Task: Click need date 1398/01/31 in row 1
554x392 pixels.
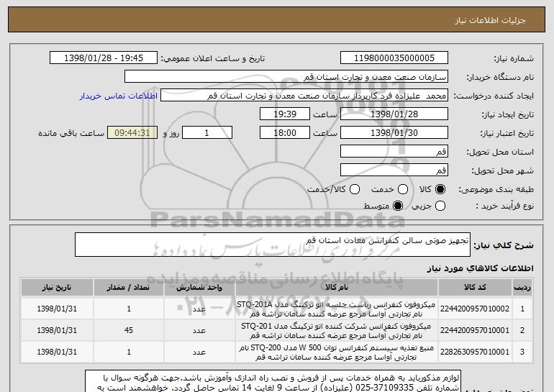Action: (x=57, y=309)
